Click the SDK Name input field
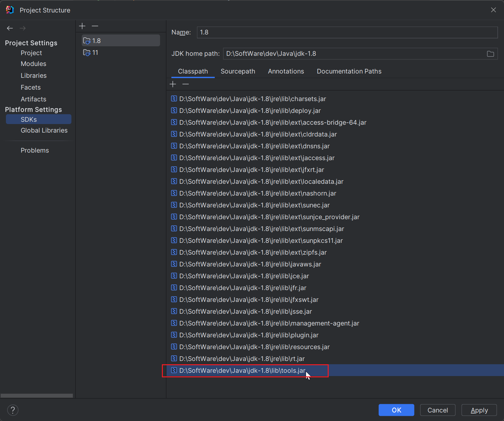Screen dimensions: 504x421 pyautogui.click(x=347, y=32)
